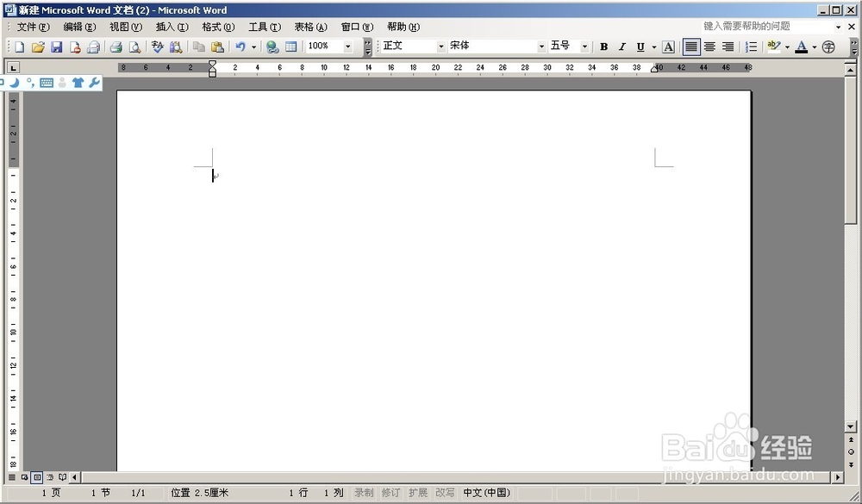The image size is (862, 504).
Task: Toggle Underline formatting
Action: click(x=640, y=47)
